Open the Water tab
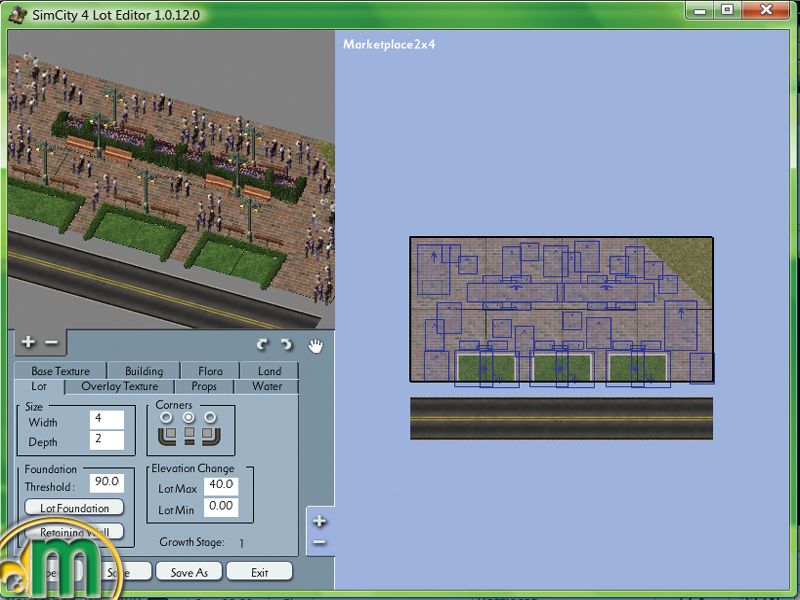The image size is (800, 600). coord(267,386)
